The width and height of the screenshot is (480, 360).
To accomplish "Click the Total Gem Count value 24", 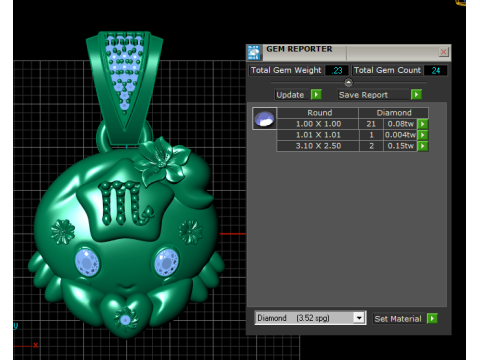I will point(435,70).
